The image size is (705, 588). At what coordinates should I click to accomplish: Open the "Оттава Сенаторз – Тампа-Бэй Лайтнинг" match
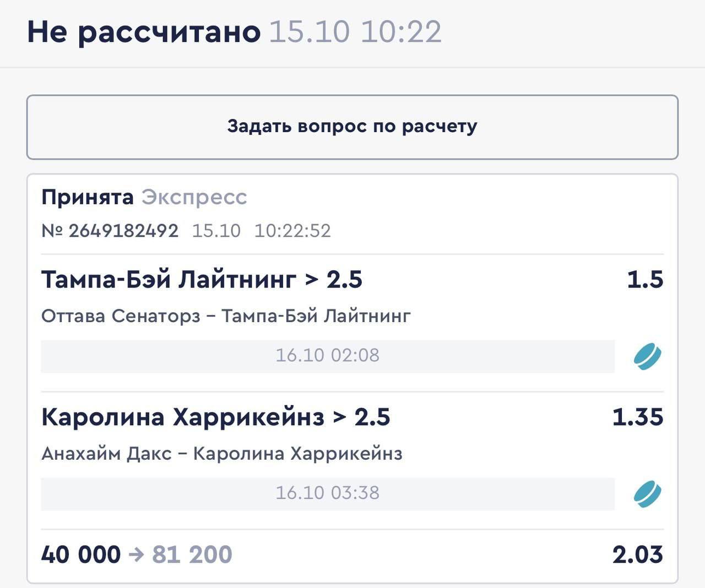pyautogui.click(x=226, y=316)
